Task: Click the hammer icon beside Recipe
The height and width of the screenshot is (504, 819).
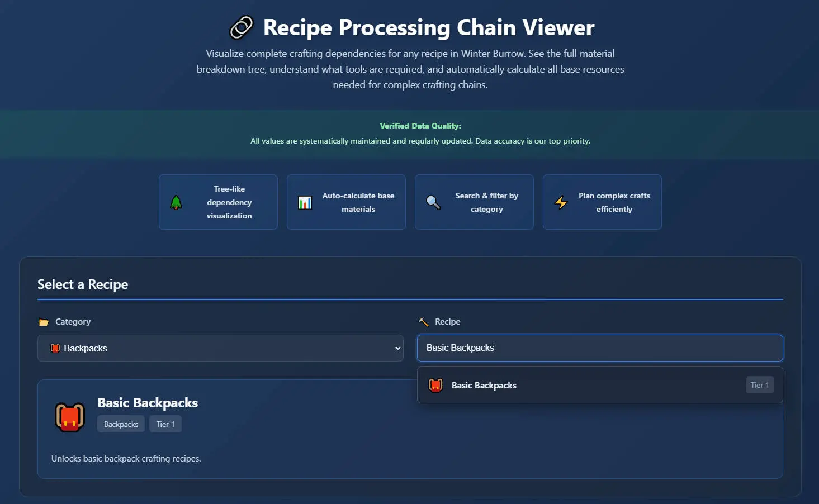Action: (424, 322)
